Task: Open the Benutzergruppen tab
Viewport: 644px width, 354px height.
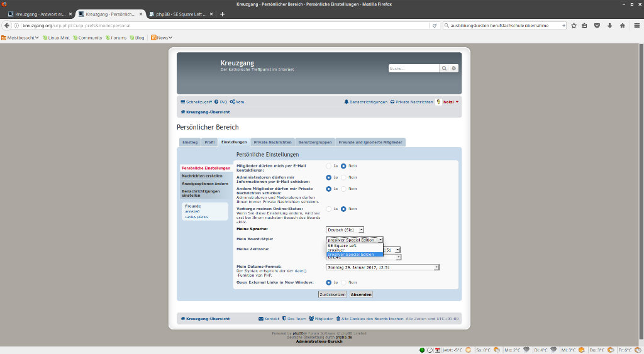Action: coord(314,142)
